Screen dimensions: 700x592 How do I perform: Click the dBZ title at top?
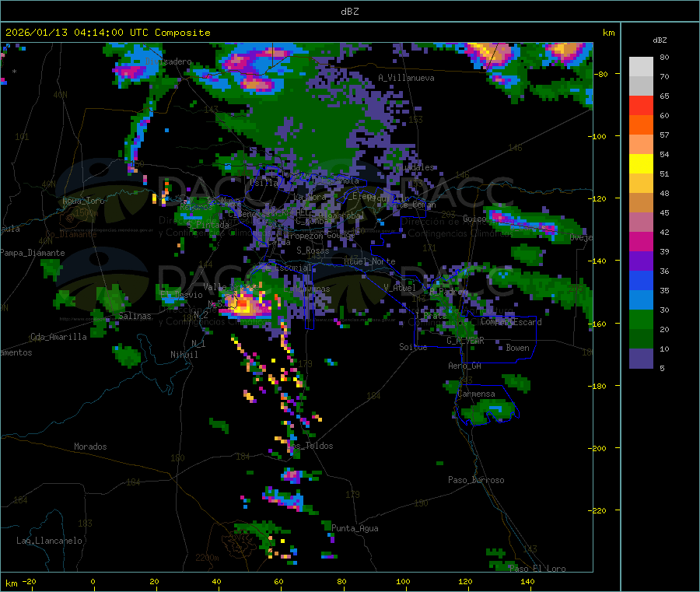tap(349, 12)
